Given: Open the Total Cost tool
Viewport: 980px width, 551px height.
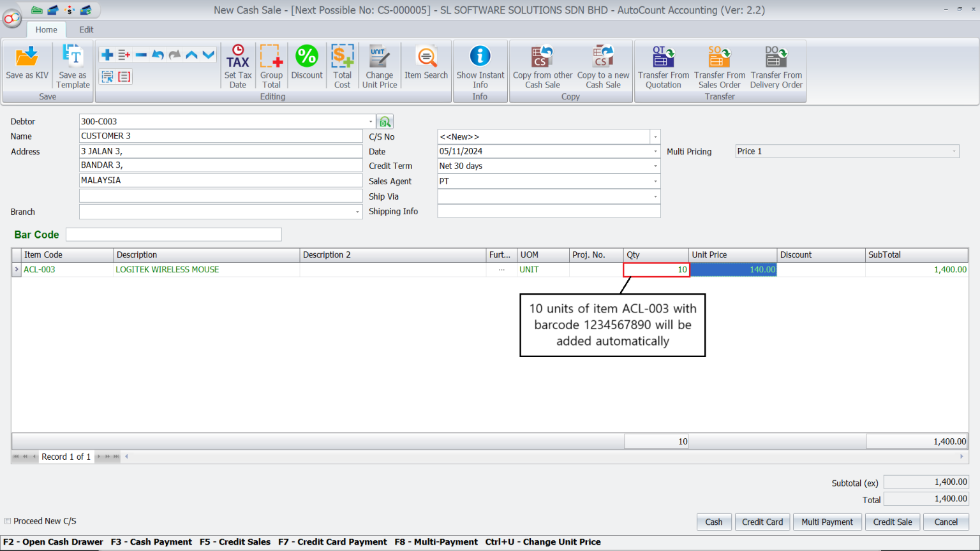Looking at the screenshot, I should (x=343, y=64).
